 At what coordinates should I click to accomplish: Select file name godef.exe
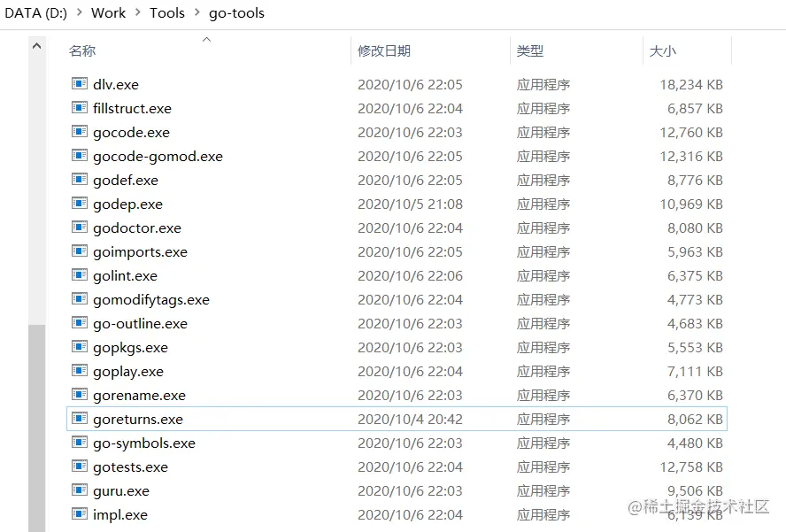click(126, 181)
